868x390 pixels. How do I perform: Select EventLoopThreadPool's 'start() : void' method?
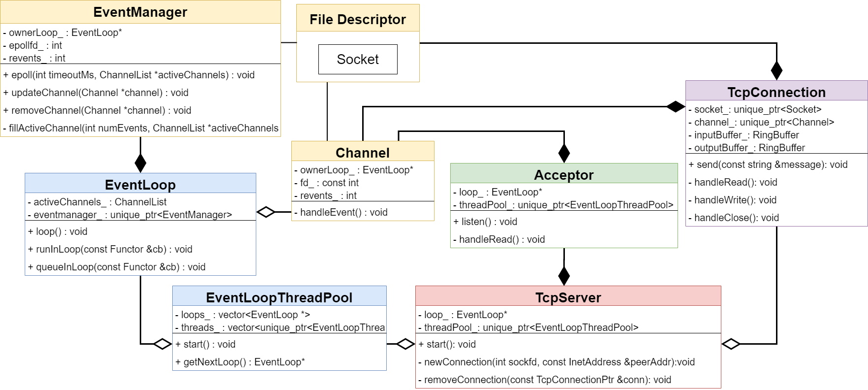tap(205, 345)
